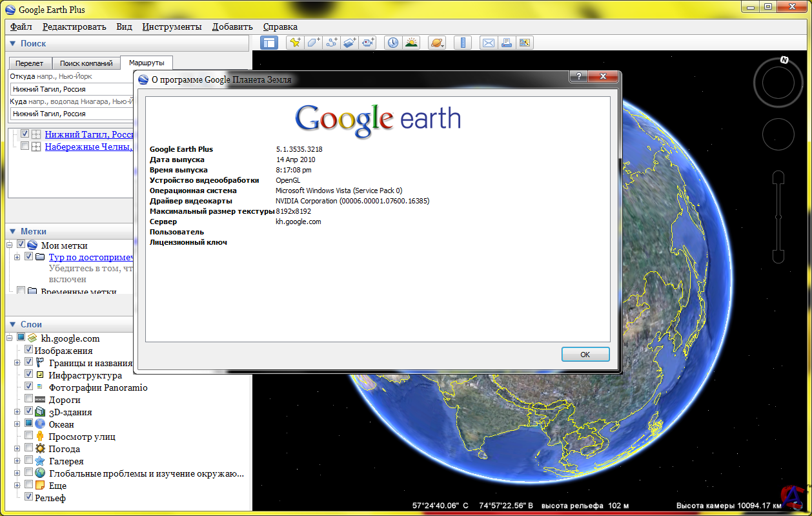Open the ruler measurement tool

coord(463,43)
